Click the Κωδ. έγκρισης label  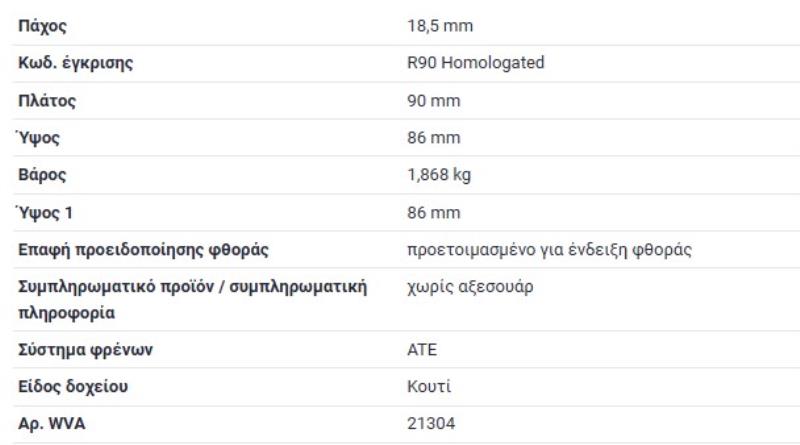76,64
